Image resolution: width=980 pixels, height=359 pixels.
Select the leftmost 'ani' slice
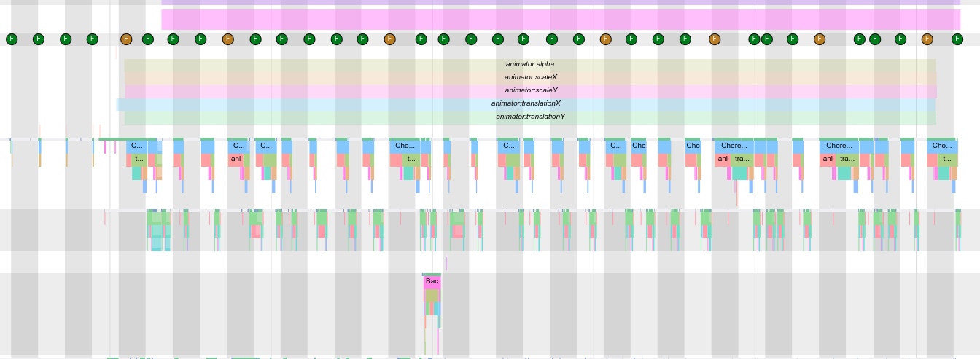tap(236, 159)
